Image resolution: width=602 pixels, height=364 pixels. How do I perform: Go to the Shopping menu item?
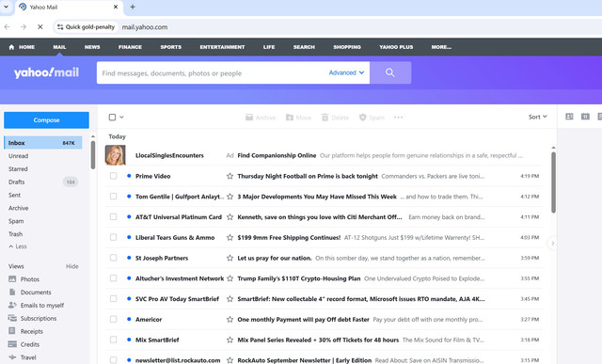347,47
